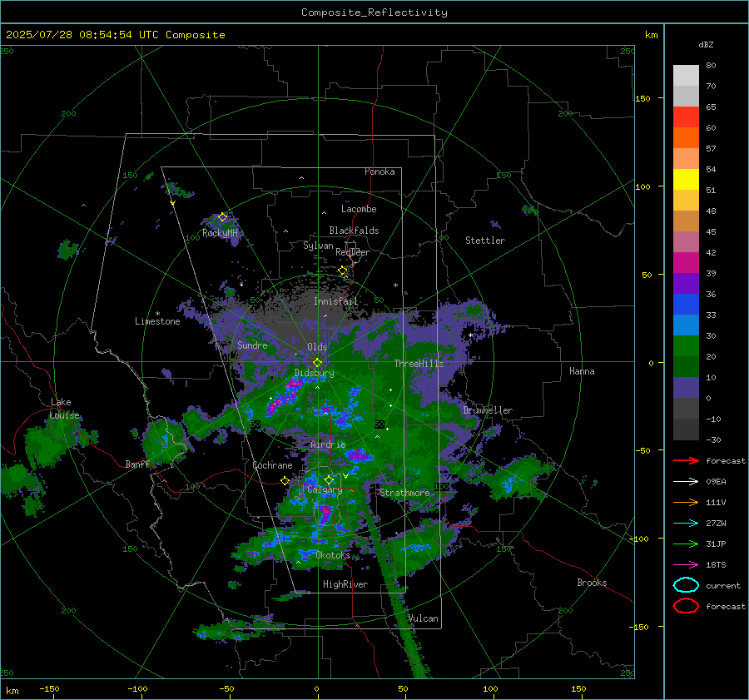This screenshot has height=700, width=749.
Task: Select the magenta 42-39 dBZ swatch
Action: coord(686,263)
